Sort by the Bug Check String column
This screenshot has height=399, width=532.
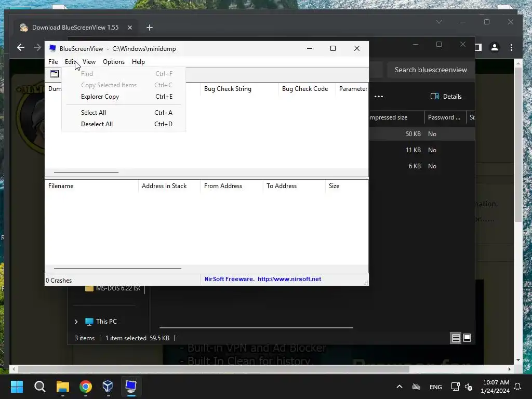(x=239, y=89)
